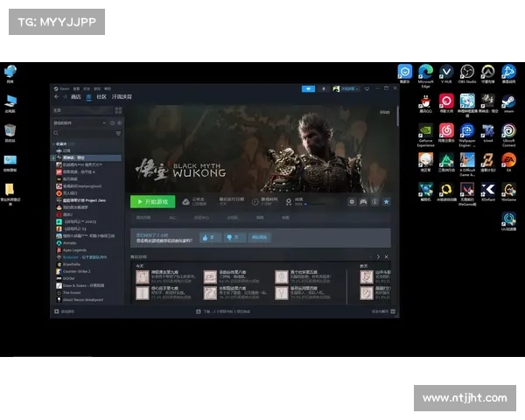Show next activity items with right chevron
Viewport: 525px width, 420px height.
coord(378,257)
